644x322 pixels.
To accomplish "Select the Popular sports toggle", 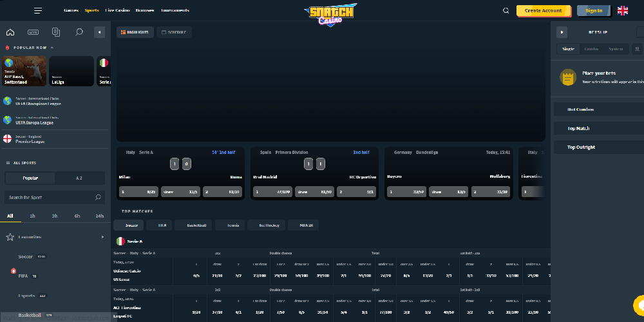I will click(30, 178).
